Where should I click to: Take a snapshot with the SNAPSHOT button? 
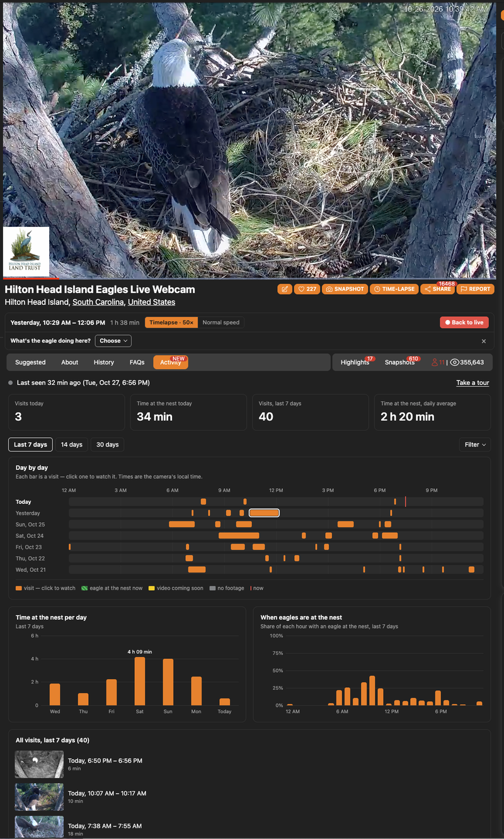pyautogui.click(x=345, y=289)
